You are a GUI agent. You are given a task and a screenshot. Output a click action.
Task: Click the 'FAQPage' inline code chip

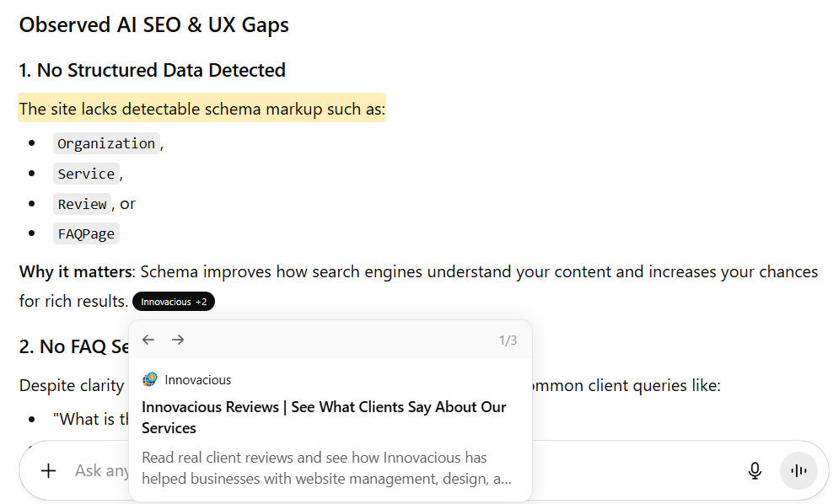(x=86, y=233)
